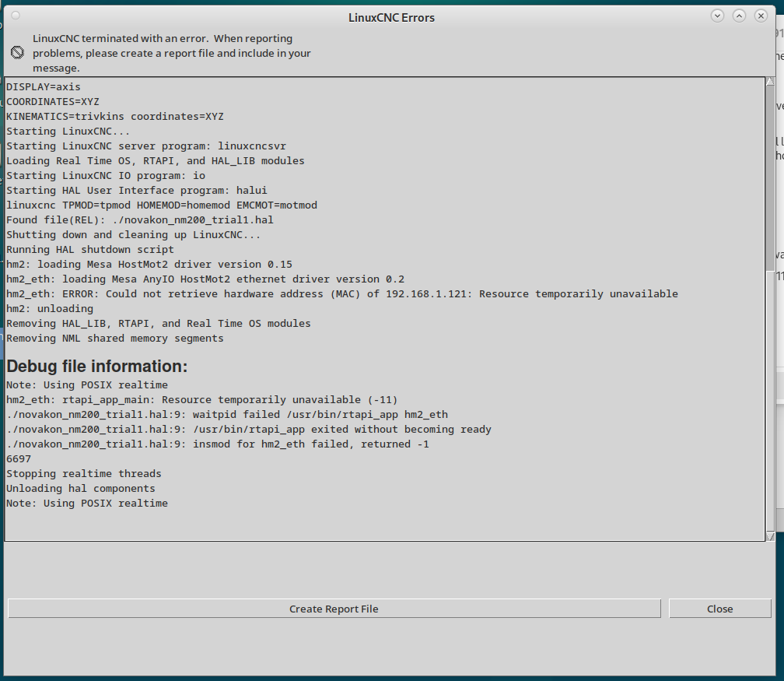Click scrollbar down arrow of error log

click(x=770, y=536)
